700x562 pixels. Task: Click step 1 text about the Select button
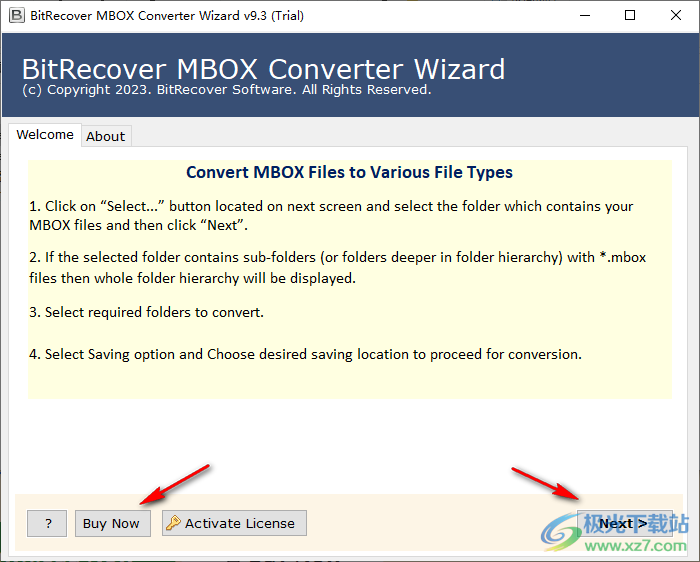[x=331, y=216]
